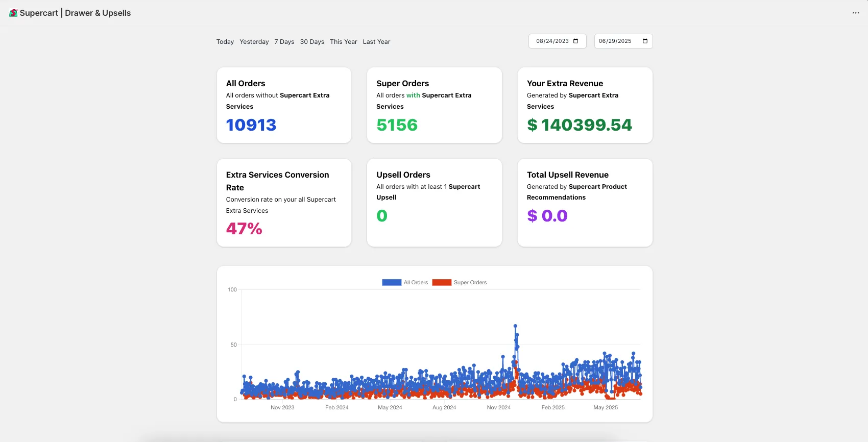
Task: Click the Super Orders card heading
Action: point(402,83)
